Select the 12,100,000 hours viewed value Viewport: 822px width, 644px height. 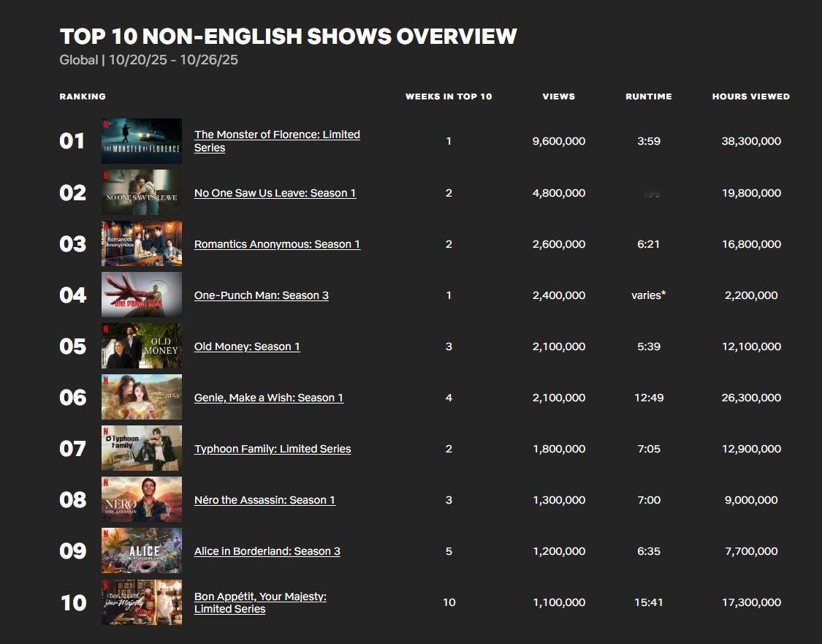click(751, 346)
